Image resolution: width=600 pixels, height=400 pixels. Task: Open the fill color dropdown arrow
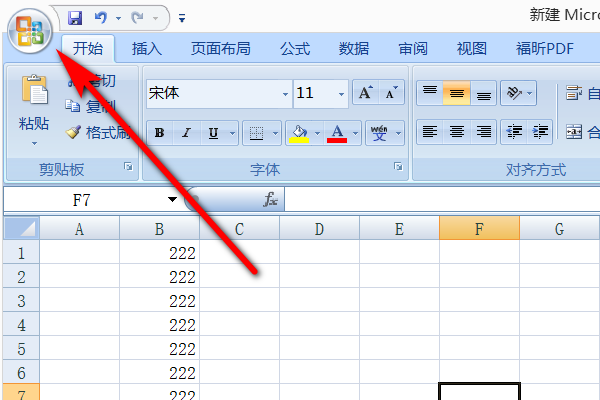317,133
